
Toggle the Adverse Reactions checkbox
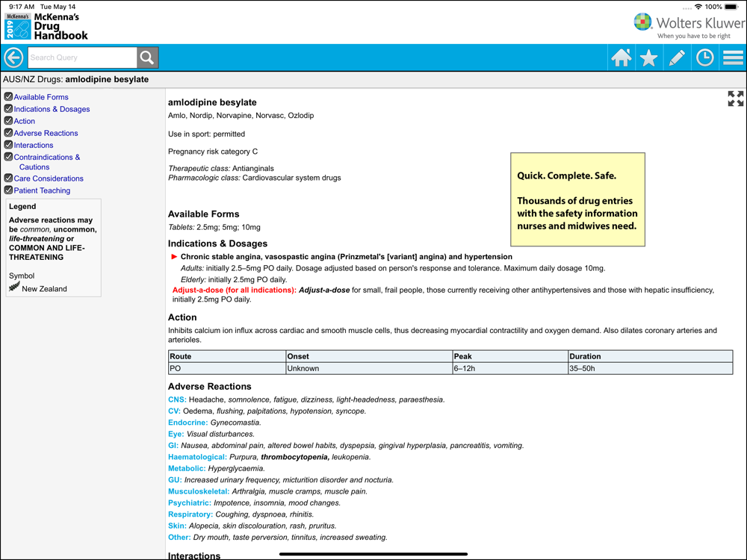point(8,132)
